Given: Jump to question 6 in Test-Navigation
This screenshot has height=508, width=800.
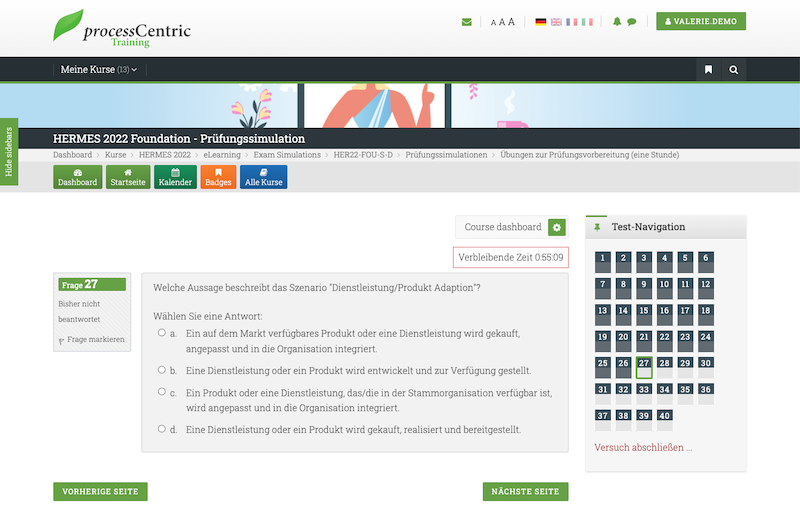Looking at the screenshot, I should coord(706,262).
